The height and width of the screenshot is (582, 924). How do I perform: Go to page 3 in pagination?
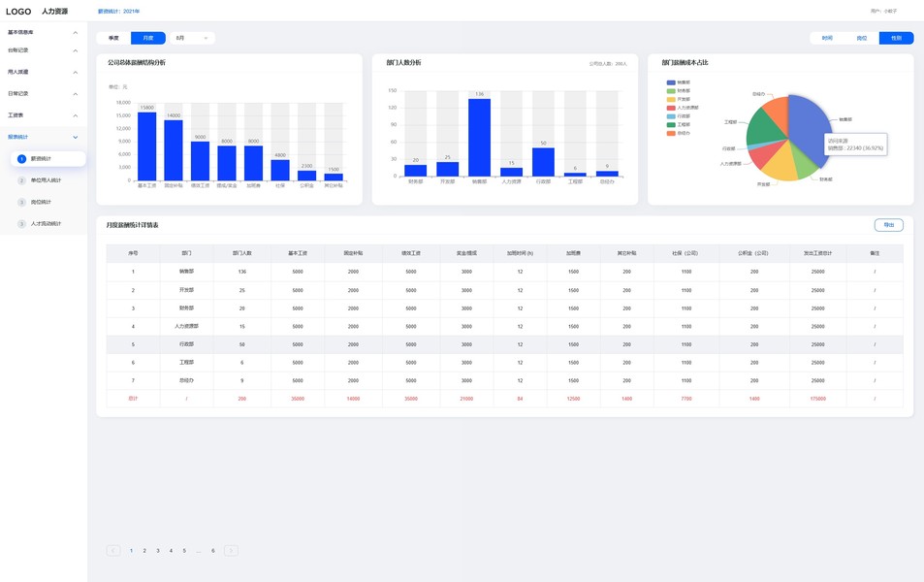point(158,551)
